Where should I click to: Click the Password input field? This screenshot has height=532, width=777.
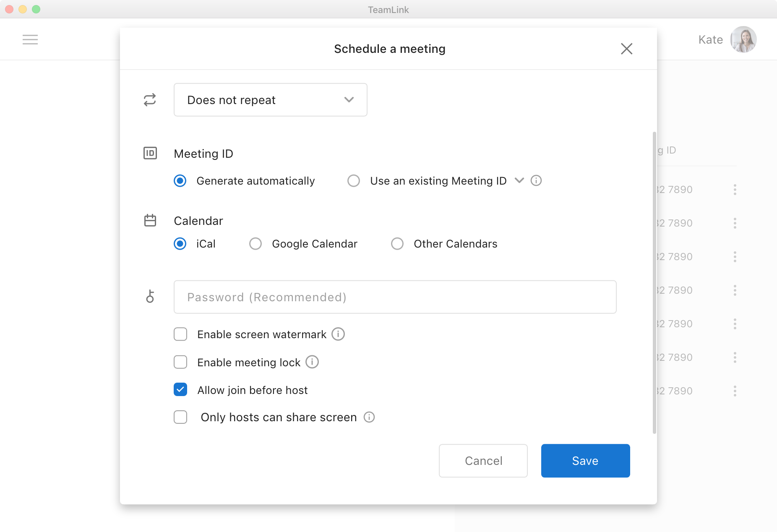click(x=395, y=297)
